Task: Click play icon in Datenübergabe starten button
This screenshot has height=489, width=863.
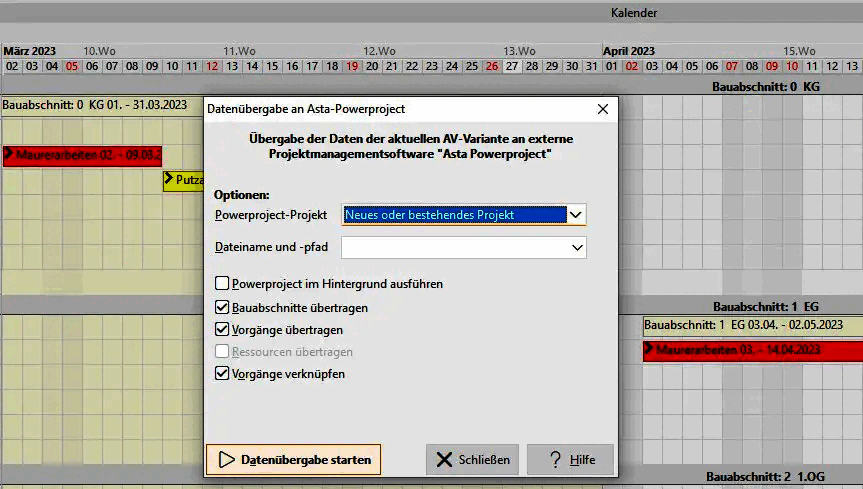Action: (x=226, y=459)
